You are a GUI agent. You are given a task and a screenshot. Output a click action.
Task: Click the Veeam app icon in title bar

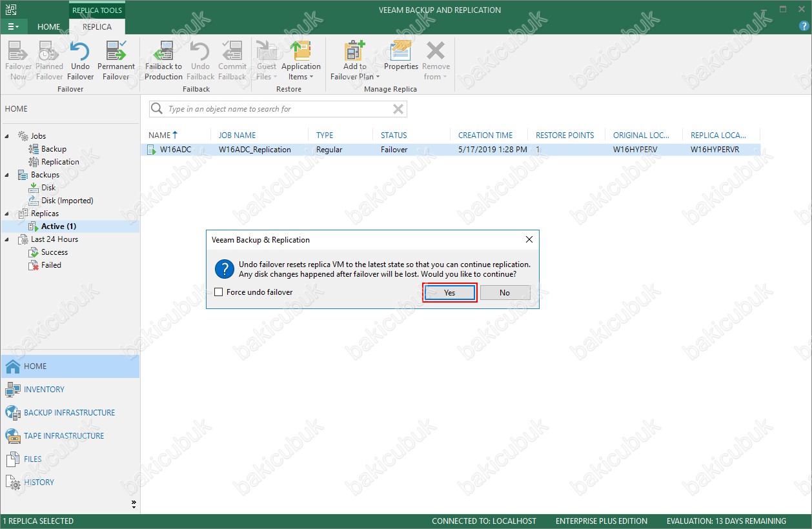click(x=10, y=10)
